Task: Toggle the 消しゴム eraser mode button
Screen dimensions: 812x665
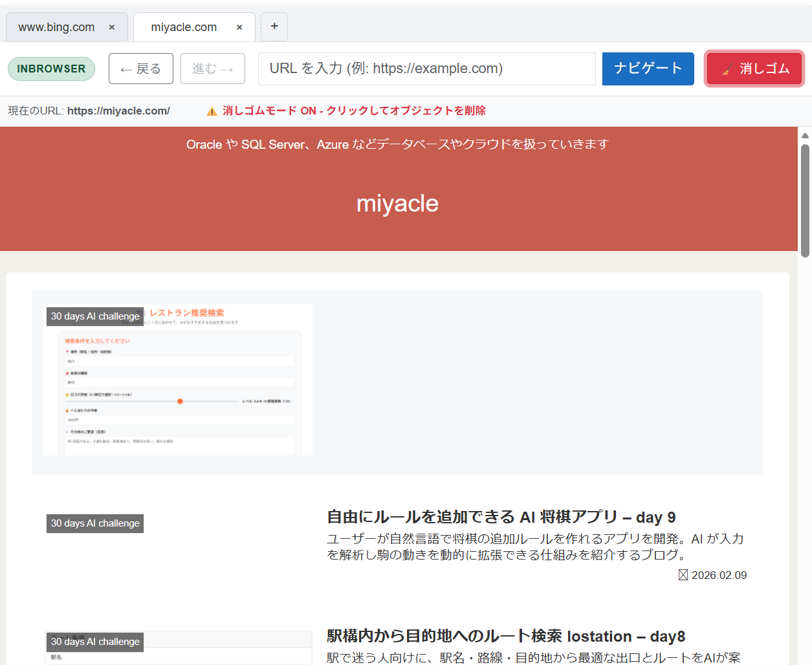Action: coord(754,69)
